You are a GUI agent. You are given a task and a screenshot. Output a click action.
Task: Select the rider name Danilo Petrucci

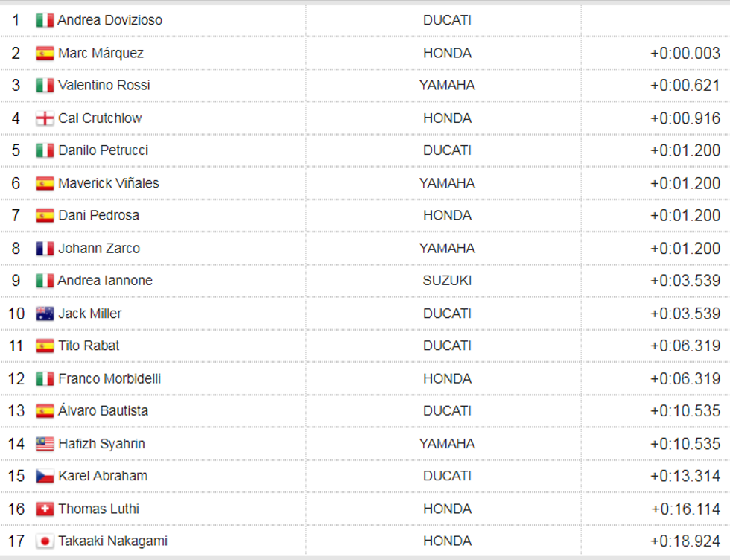pyautogui.click(x=103, y=150)
